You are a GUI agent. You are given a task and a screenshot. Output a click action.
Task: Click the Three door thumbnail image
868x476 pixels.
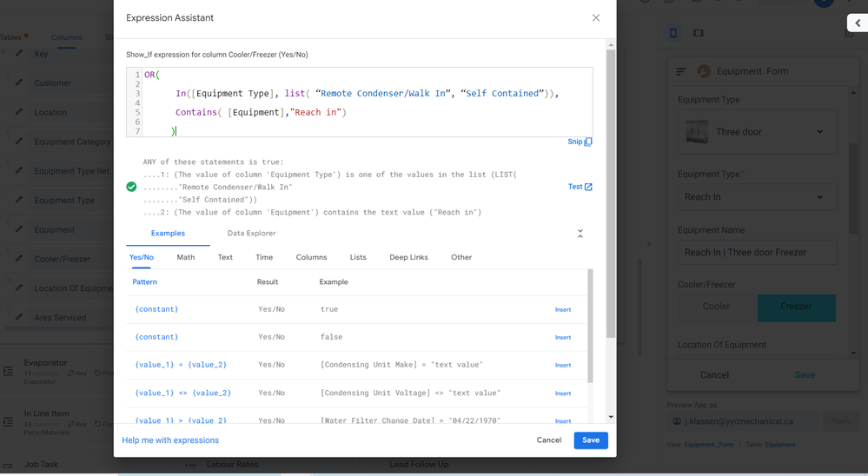point(696,132)
